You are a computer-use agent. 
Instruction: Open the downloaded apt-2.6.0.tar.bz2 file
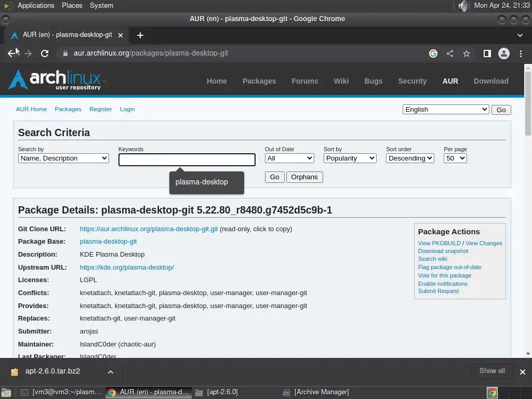[52, 371]
